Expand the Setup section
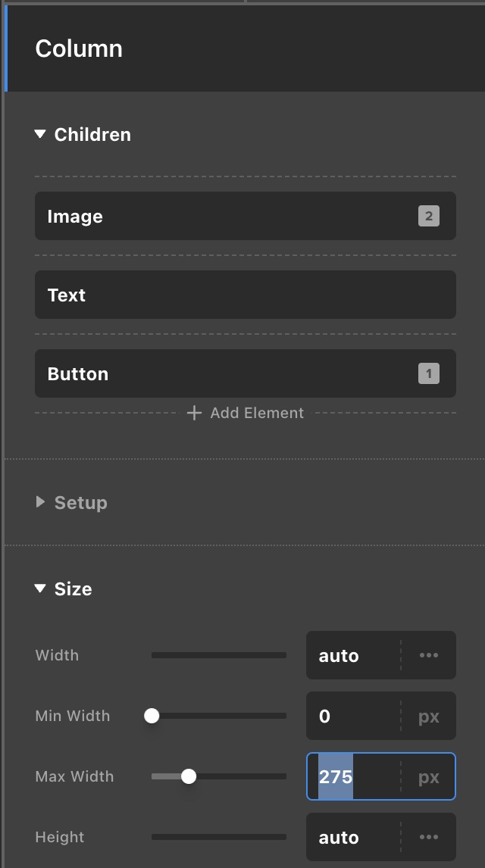 pos(40,502)
